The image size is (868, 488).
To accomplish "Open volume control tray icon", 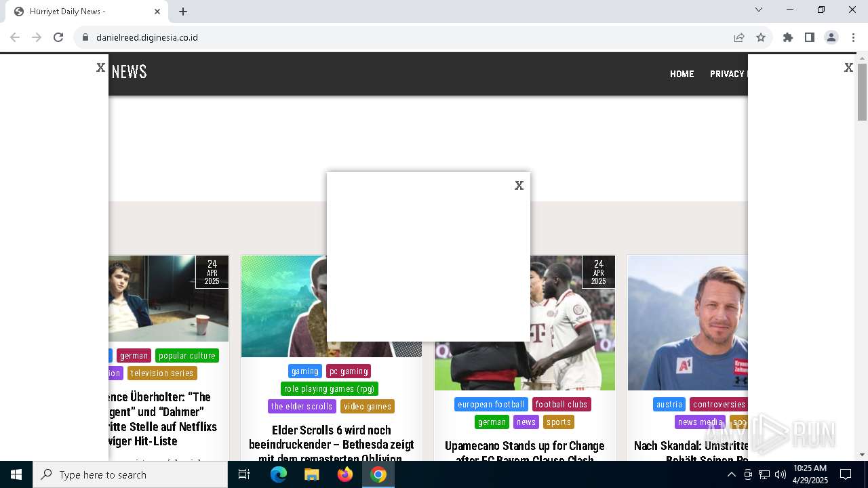I will [x=780, y=474].
